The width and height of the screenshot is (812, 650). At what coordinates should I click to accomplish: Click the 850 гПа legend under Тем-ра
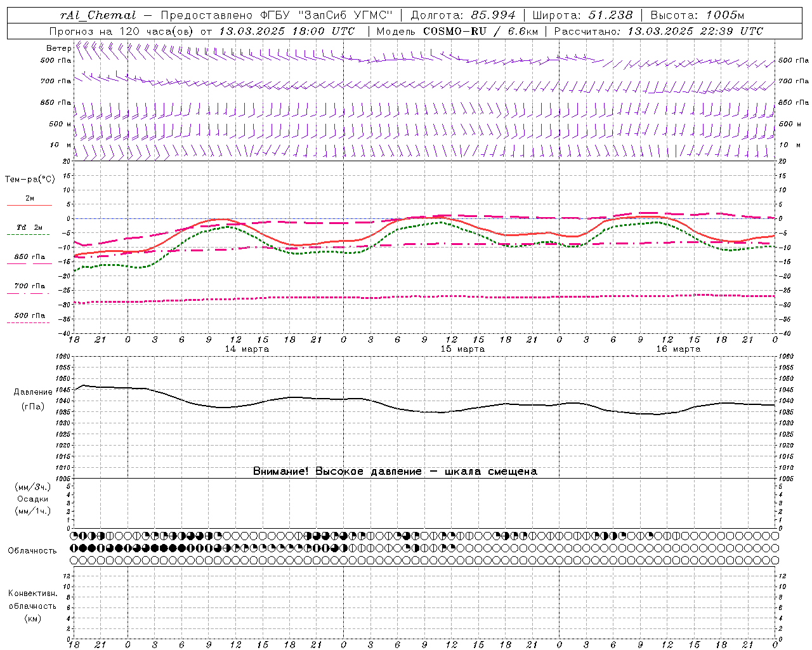30,257
